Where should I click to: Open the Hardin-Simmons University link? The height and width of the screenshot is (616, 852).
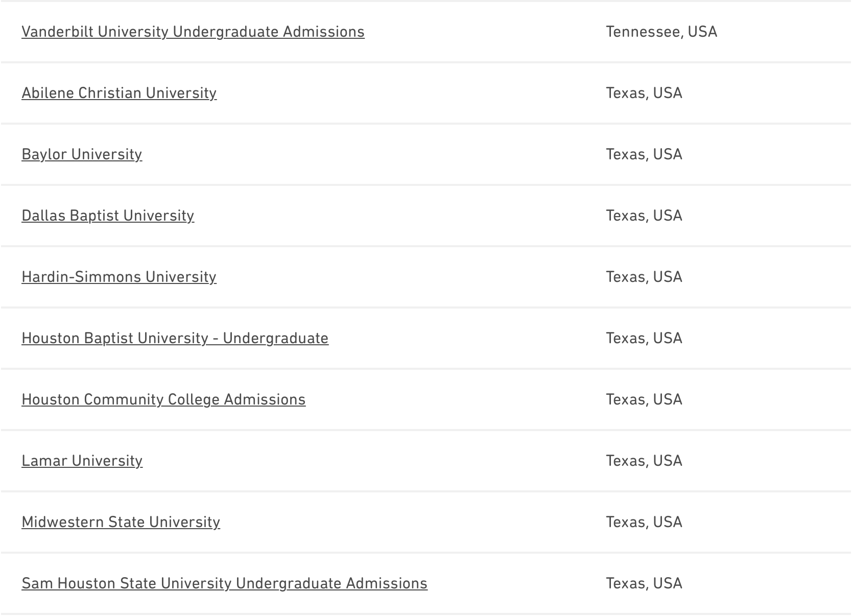(x=119, y=277)
